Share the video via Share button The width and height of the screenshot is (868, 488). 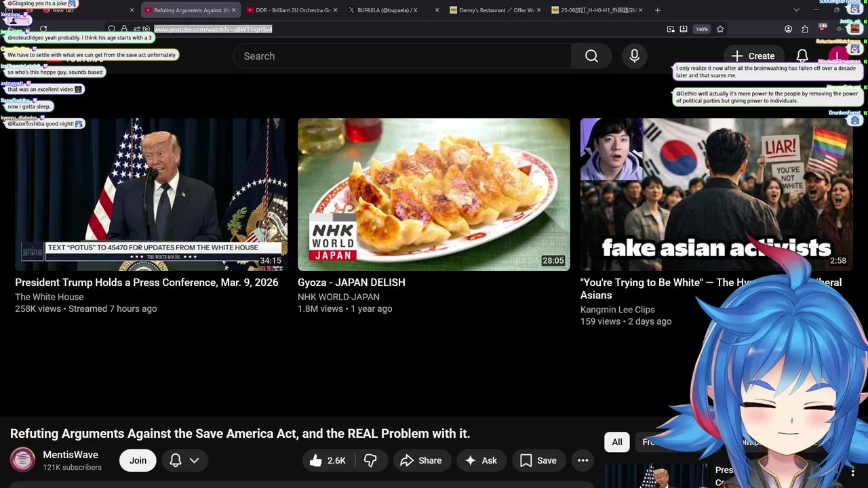(421, 460)
